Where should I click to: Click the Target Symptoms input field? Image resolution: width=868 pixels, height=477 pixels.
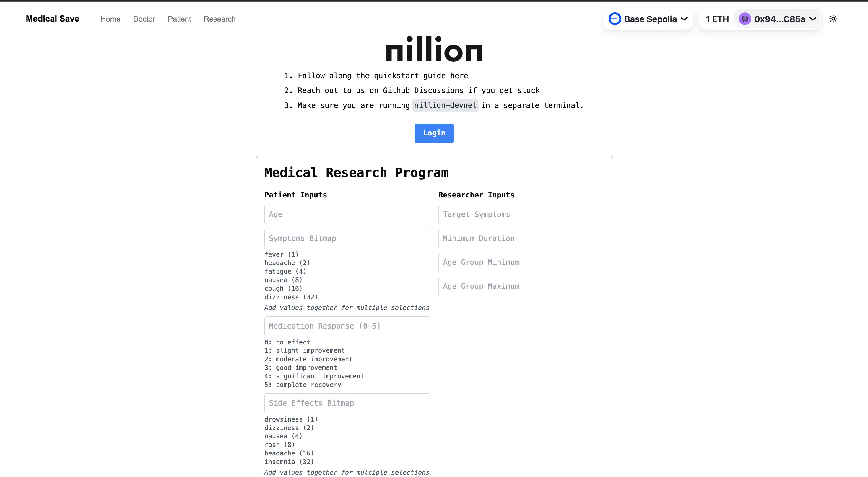[x=521, y=214]
